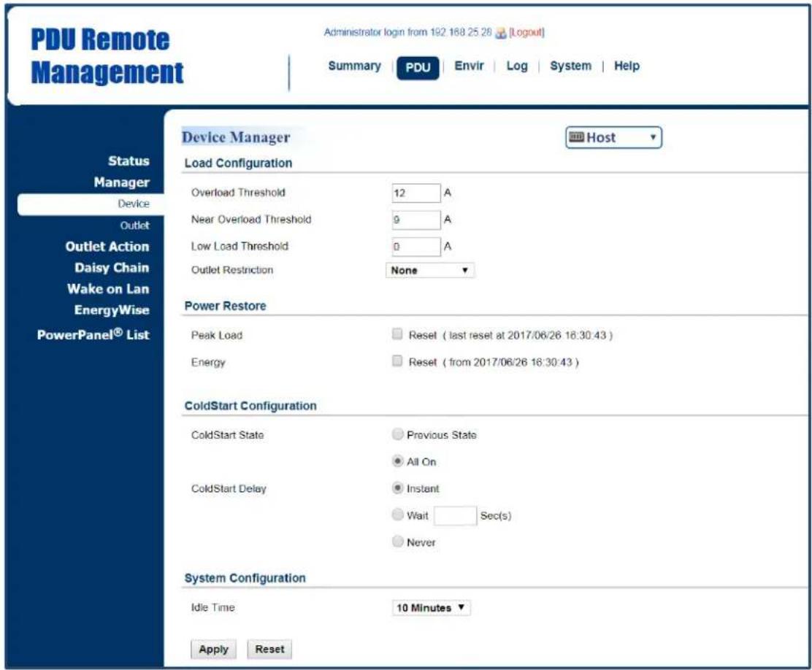The image size is (812, 670).
Task: Open Daisy Chain in sidebar
Action: point(111,268)
